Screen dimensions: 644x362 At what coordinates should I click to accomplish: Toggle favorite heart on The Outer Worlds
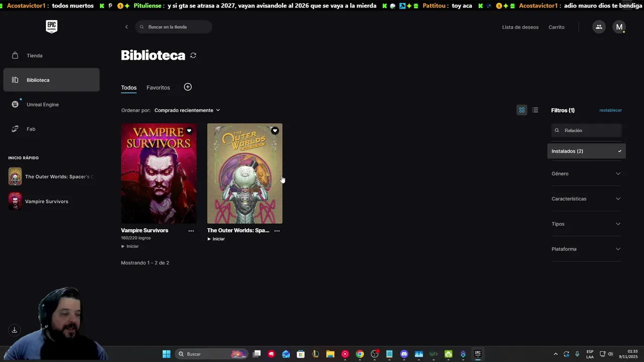(x=275, y=131)
